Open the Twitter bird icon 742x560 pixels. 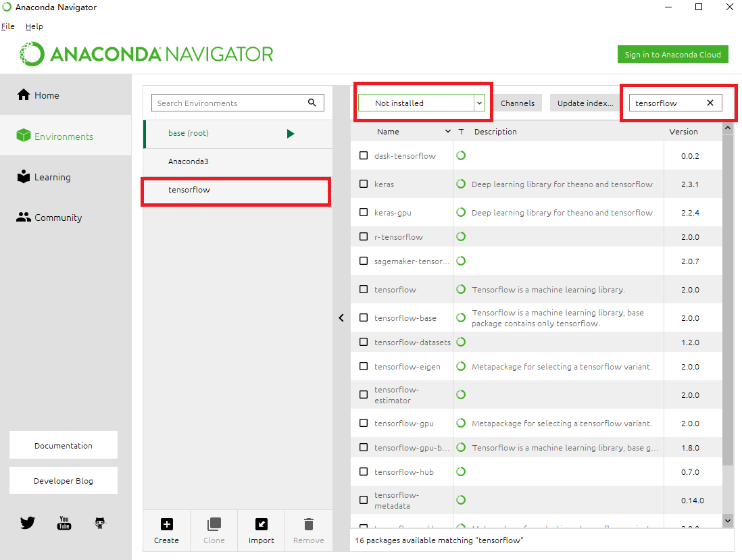[28, 523]
